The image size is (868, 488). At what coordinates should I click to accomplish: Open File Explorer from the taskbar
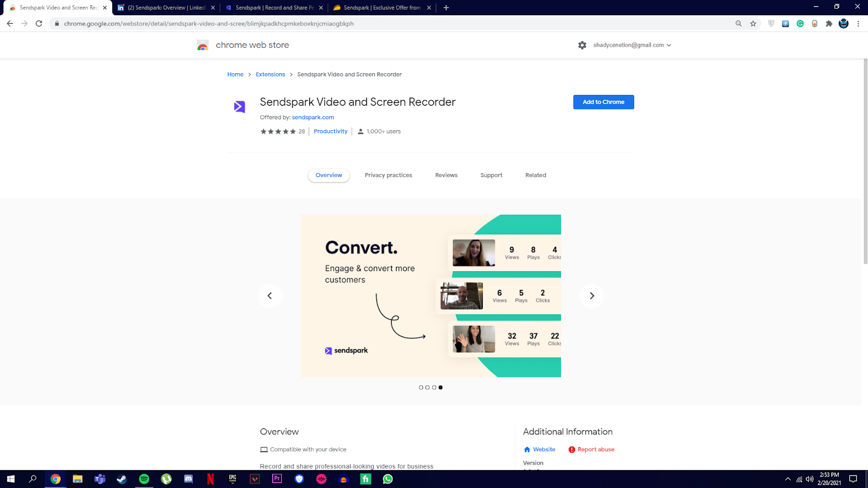tap(78, 479)
